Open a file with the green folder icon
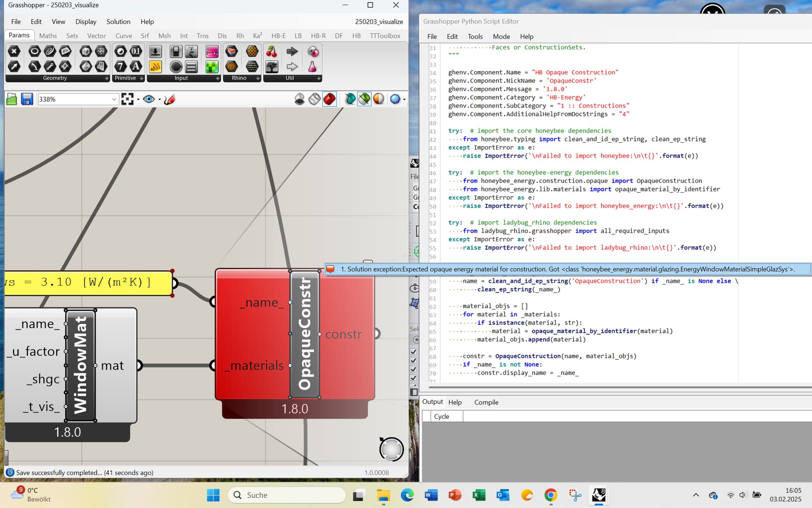This screenshot has height=508, width=812. 11,99
